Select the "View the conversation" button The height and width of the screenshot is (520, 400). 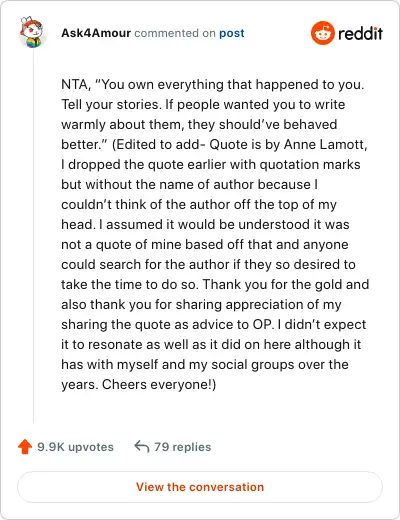200,487
